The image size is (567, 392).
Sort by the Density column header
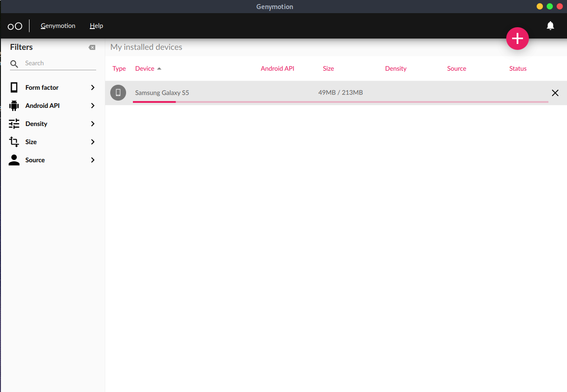click(x=396, y=68)
